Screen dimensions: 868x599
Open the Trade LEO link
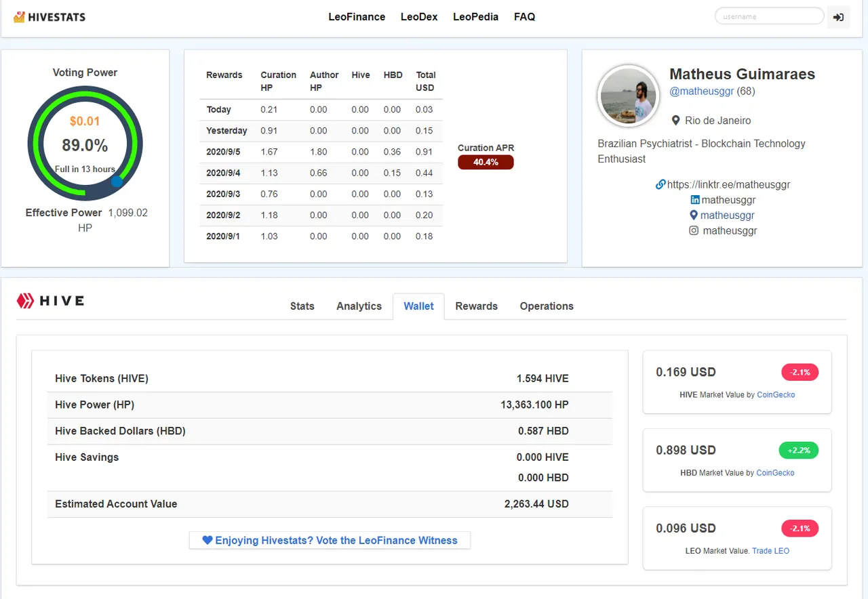click(771, 551)
